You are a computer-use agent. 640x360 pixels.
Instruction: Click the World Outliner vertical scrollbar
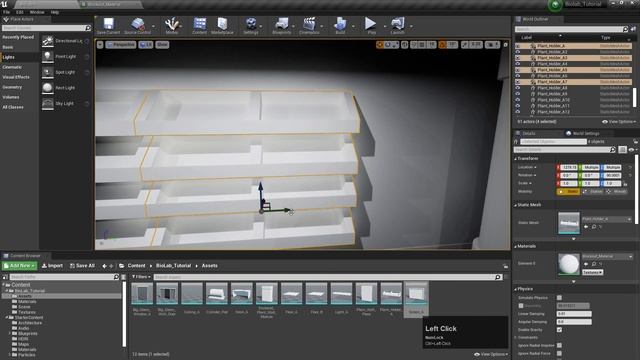[634, 98]
